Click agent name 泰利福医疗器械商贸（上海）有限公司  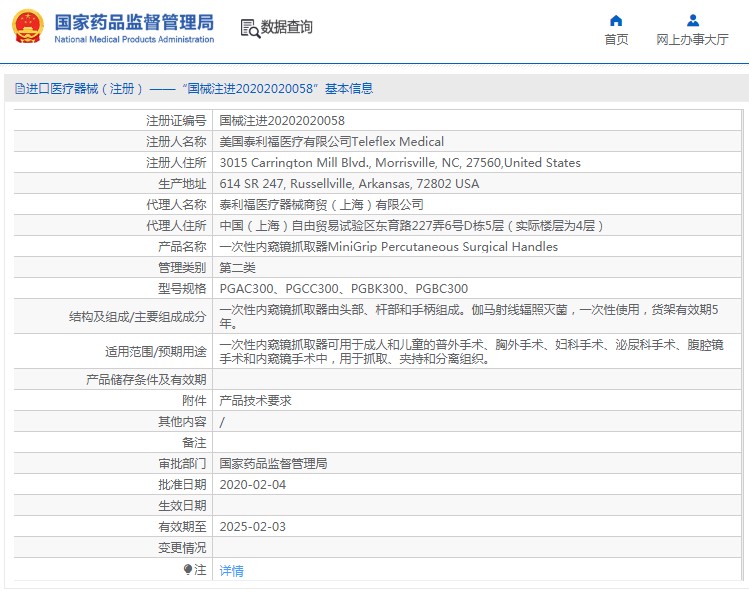321,205
